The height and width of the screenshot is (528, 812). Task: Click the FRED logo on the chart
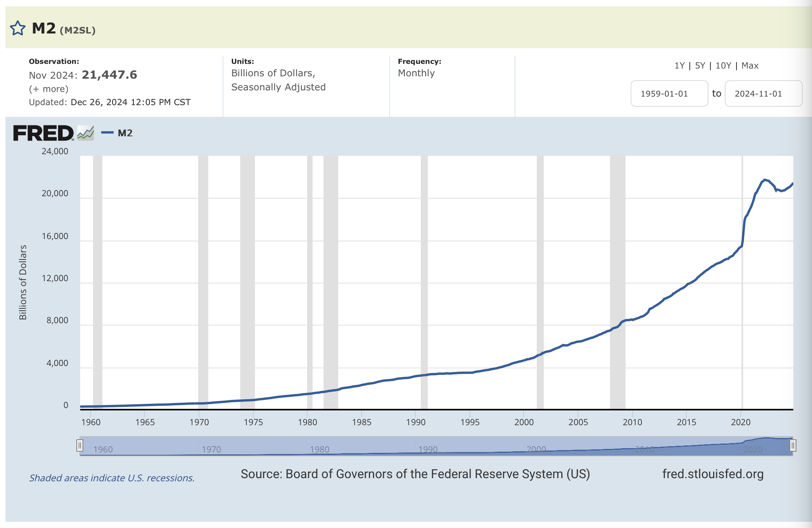pos(43,133)
